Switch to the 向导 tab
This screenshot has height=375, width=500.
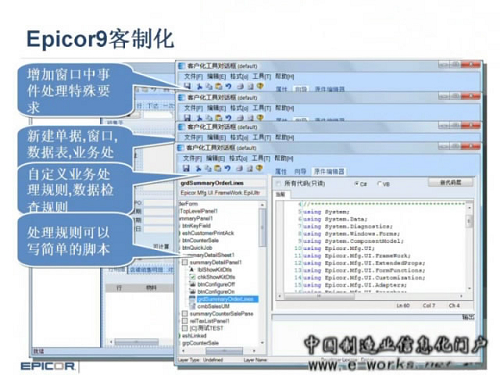pyautogui.click(x=300, y=171)
